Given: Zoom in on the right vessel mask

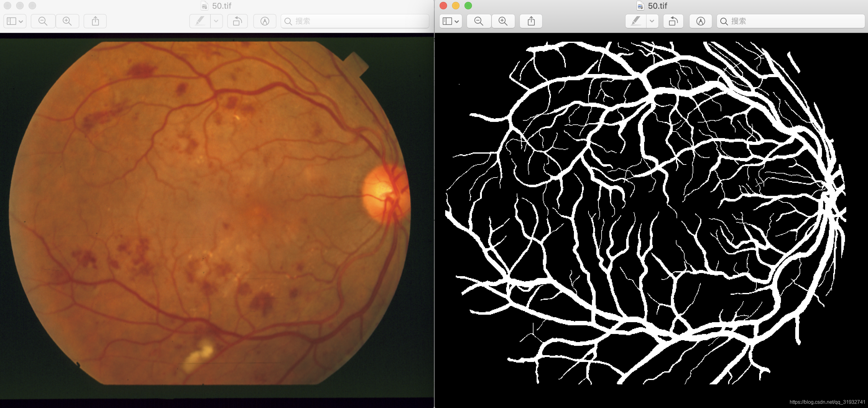Looking at the screenshot, I should [503, 21].
